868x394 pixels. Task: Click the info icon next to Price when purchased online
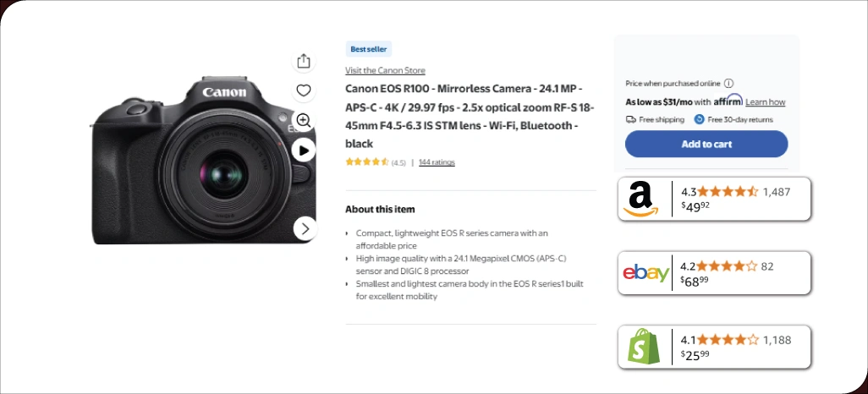click(x=728, y=84)
